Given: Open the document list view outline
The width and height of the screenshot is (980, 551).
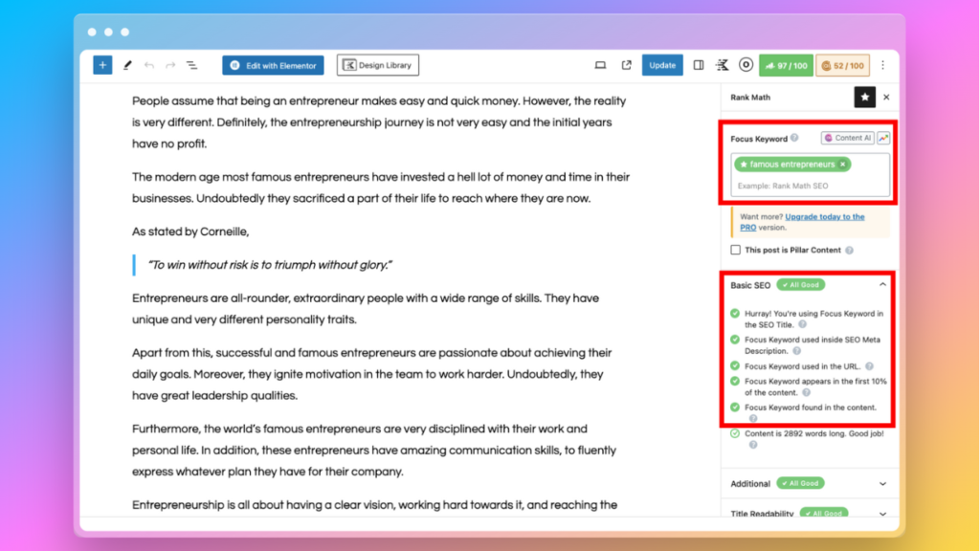Looking at the screenshot, I should coord(191,65).
